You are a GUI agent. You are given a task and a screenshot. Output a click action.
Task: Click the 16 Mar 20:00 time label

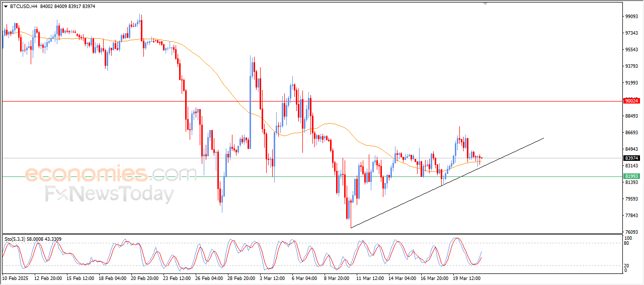435,277
